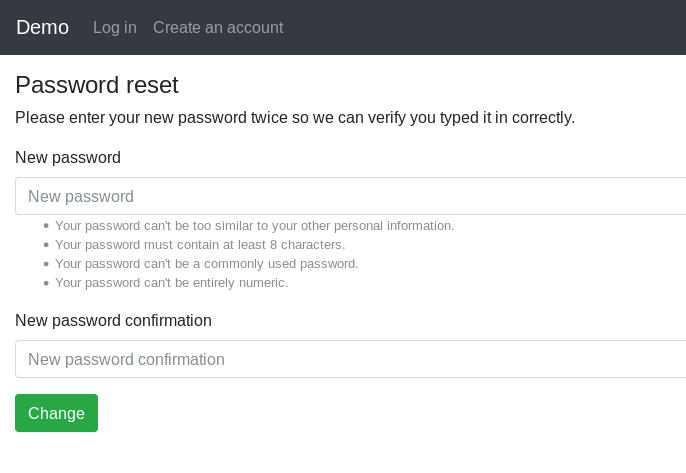The width and height of the screenshot is (686, 473).
Task: Click the bullet before the 8 characters hint
Action: point(46,246)
